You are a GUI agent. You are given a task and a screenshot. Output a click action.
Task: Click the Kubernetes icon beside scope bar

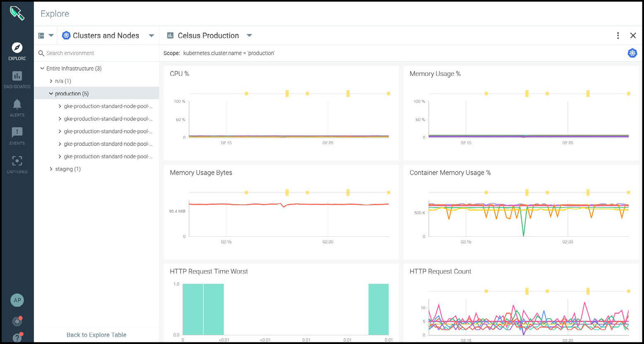tap(632, 53)
